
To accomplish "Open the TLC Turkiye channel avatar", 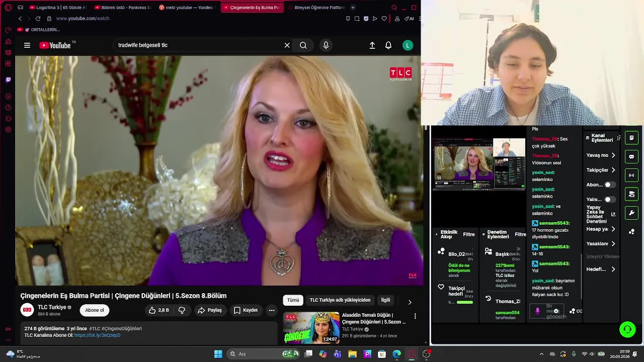I will [x=27, y=310].
